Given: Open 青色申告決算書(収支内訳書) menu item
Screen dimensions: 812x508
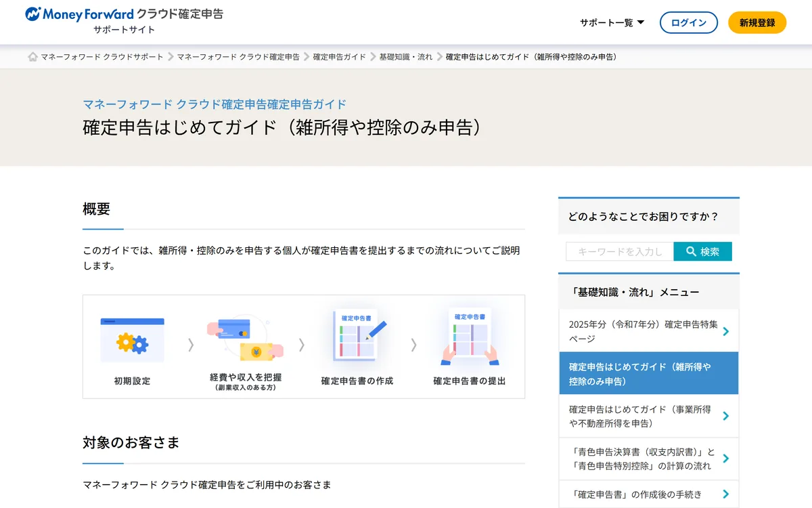Looking at the screenshot, I should [x=649, y=459].
